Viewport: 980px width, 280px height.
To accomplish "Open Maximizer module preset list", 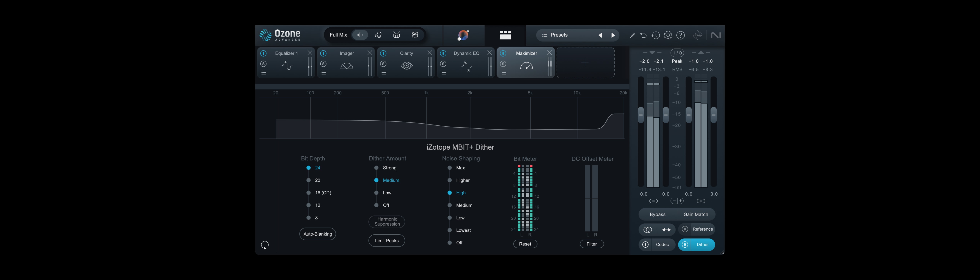I will point(503,73).
